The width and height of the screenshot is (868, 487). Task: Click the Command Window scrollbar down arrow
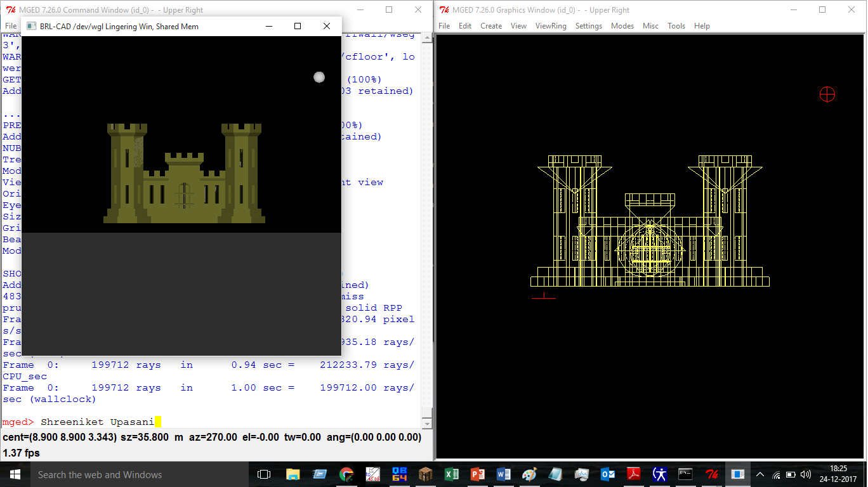point(427,423)
